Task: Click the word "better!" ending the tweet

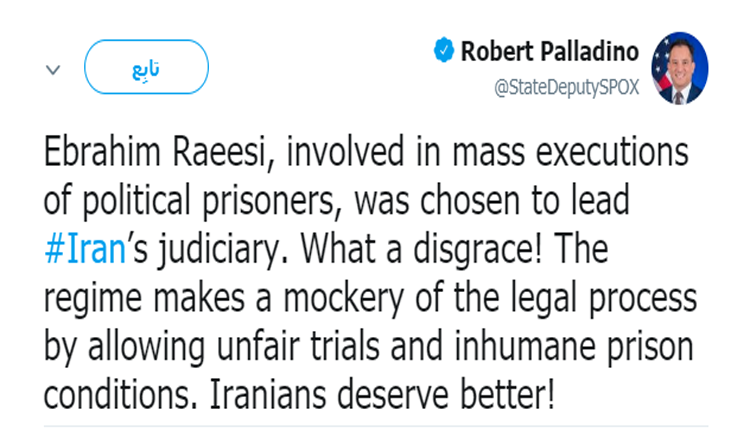Action: 507,395
